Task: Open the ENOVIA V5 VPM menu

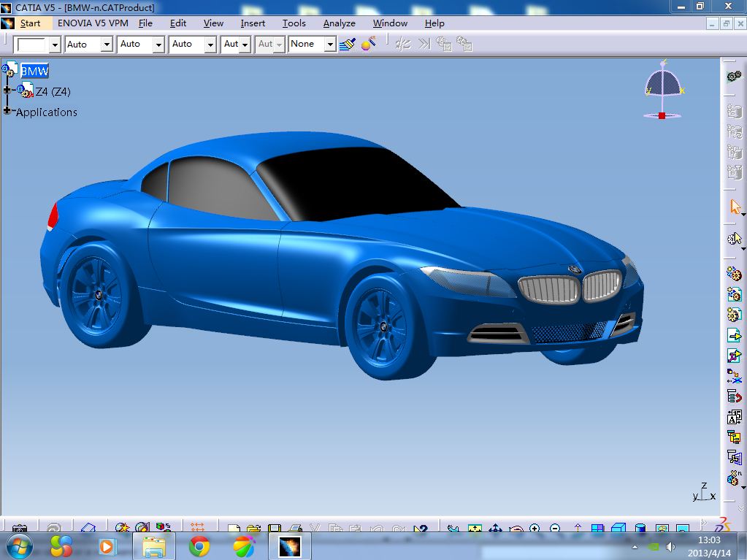Action: coord(93,23)
